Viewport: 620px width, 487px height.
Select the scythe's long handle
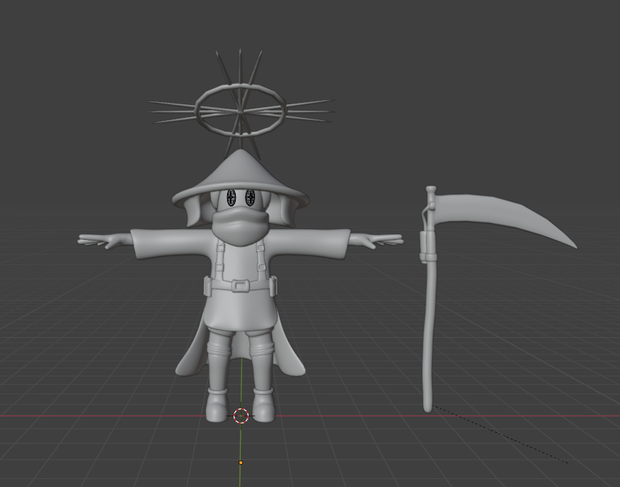428,316
